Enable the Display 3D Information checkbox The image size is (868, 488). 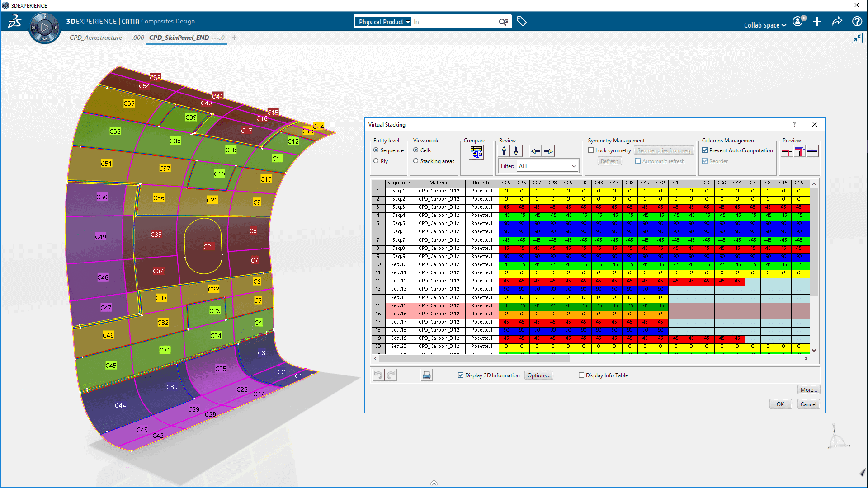[x=462, y=375]
